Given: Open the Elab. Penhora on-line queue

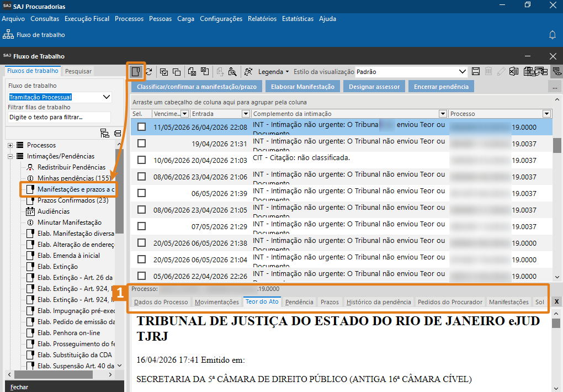Looking at the screenshot, I should 68,333.
